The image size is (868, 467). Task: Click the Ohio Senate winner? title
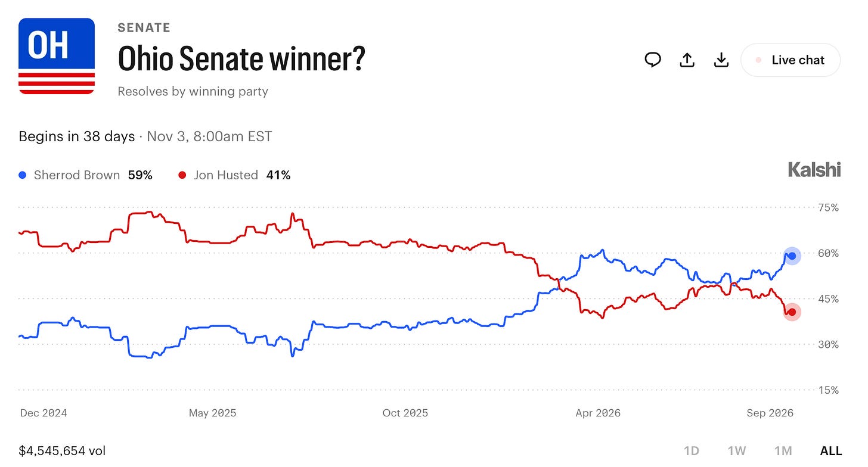(241, 58)
